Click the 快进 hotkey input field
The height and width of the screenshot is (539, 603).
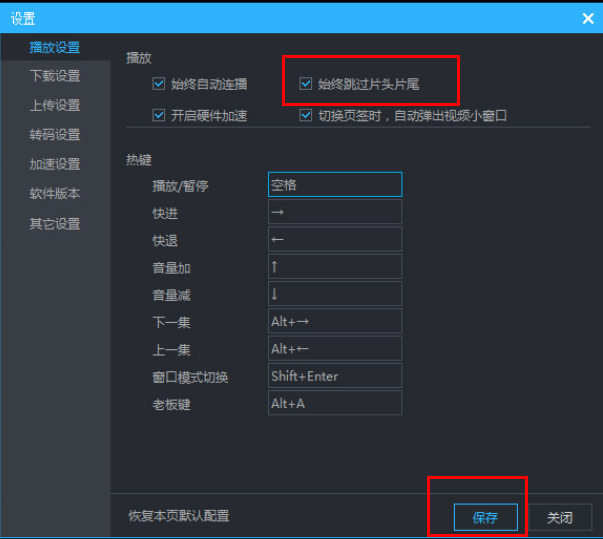(334, 212)
